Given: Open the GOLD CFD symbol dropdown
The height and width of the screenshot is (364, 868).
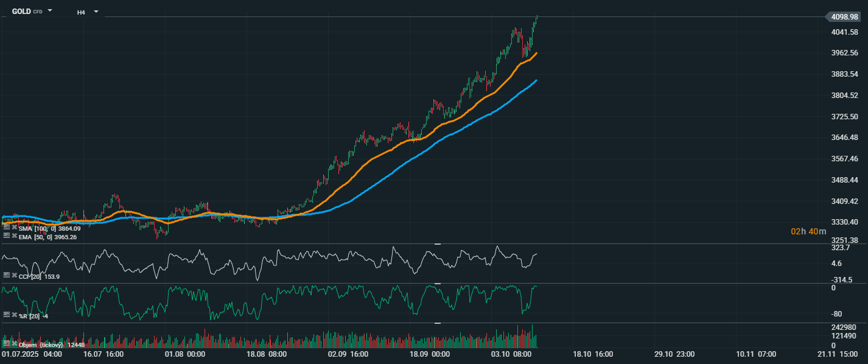Looking at the screenshot, I should coord(50,11).
